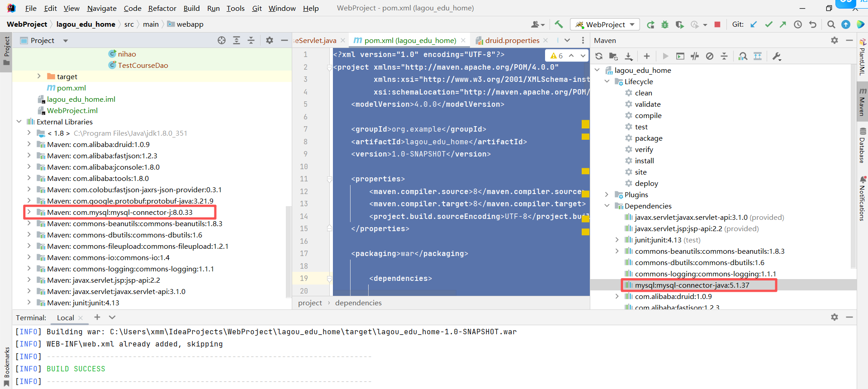Toggle the Maven tool window stripe button
Image resolution: width=868 pixels, height=389 pixels.
pos(863,102)
